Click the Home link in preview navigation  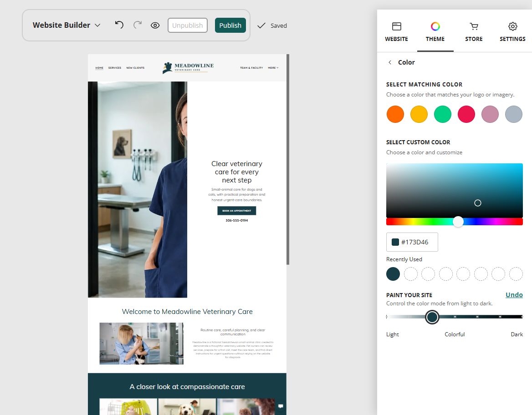tap(99, 68)
